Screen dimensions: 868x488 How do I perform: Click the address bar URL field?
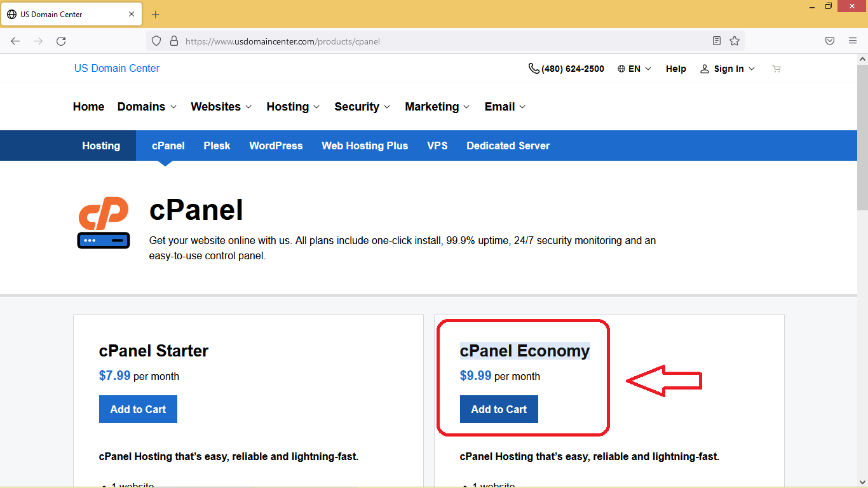(x=445, y=41)
